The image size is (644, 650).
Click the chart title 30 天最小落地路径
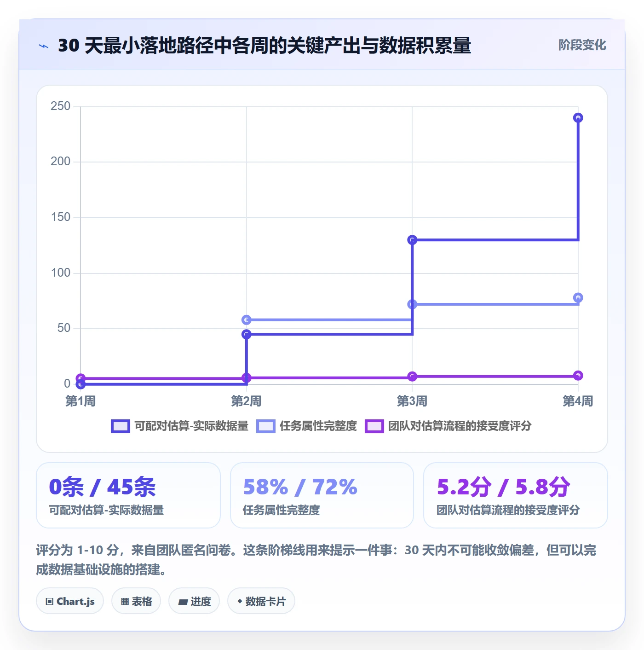click(x=264, y=46)
